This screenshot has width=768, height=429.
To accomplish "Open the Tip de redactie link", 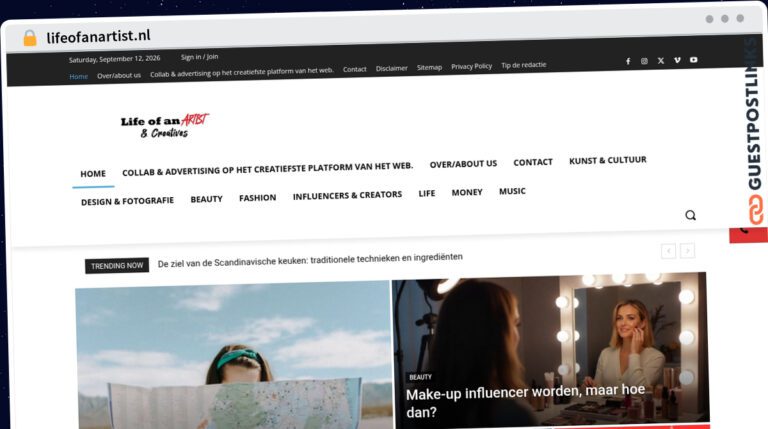I will click(523, 65).
